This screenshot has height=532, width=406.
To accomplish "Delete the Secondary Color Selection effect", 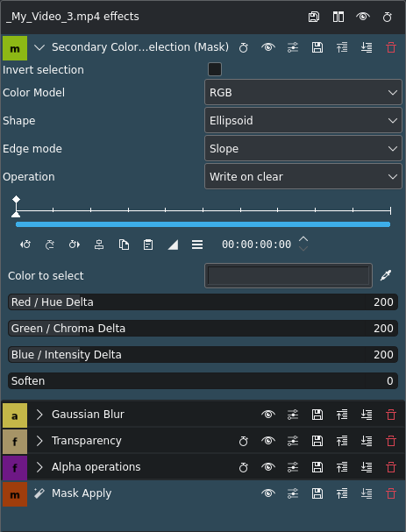I will pyautogui.click(x=391, y=47).
